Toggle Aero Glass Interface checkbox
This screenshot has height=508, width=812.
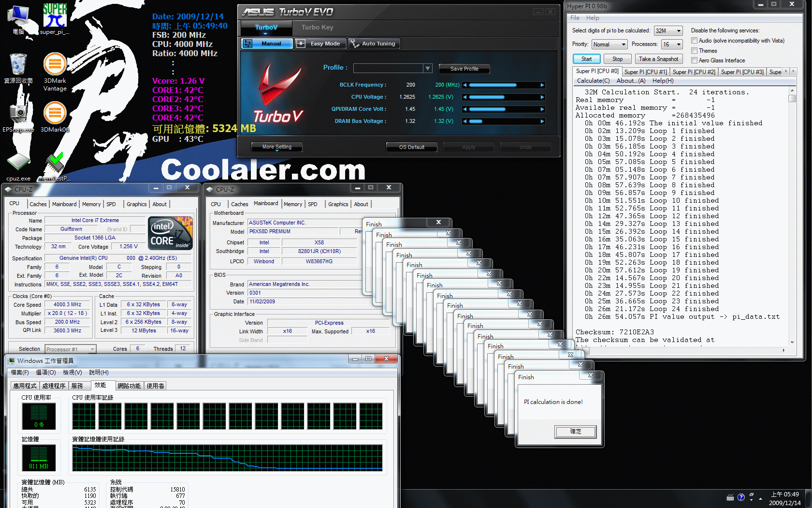tap(694, 60)
